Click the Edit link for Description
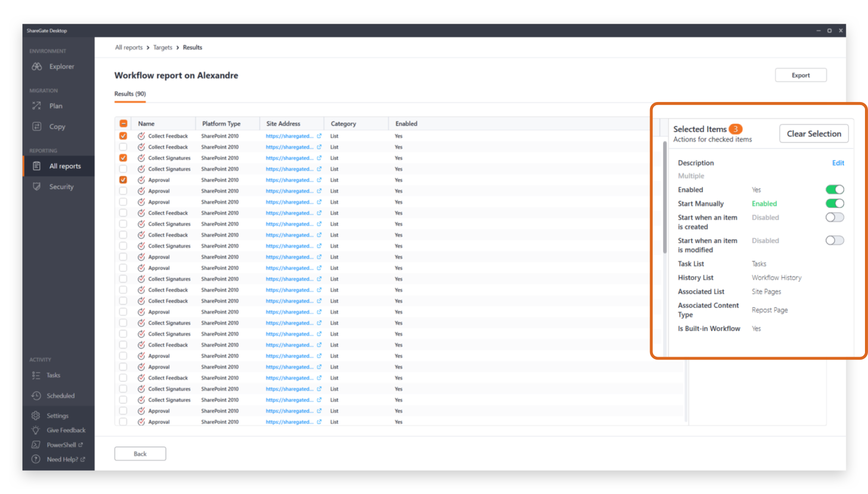 [x=838, y=163]
